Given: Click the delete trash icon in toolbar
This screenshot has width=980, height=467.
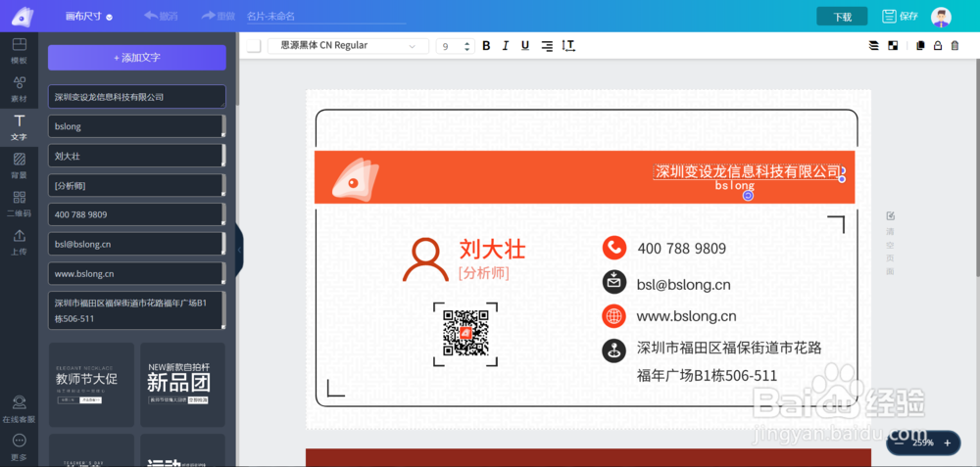Looking at the screenshot, I should pyautogui.click(x=955, y=46).
